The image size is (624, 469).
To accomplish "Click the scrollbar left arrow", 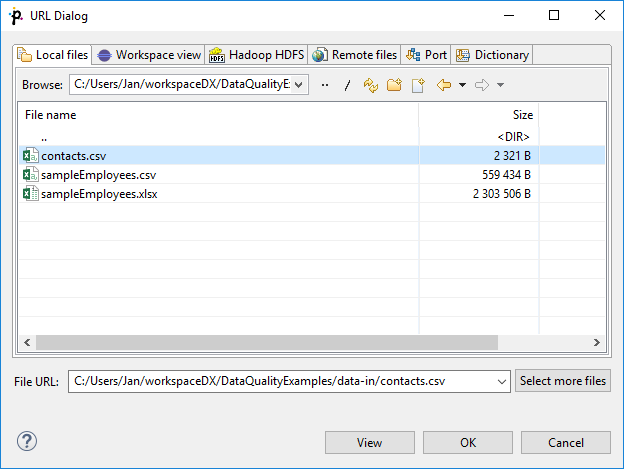I will (x=27, y=342).
